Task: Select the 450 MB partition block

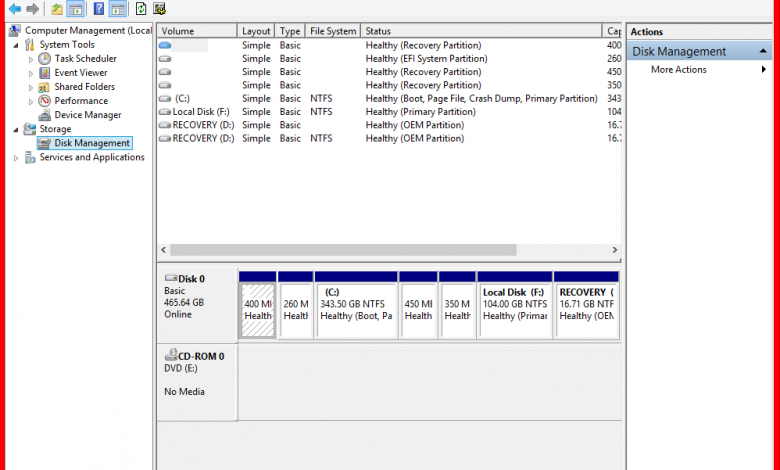Action: point(418,311)
